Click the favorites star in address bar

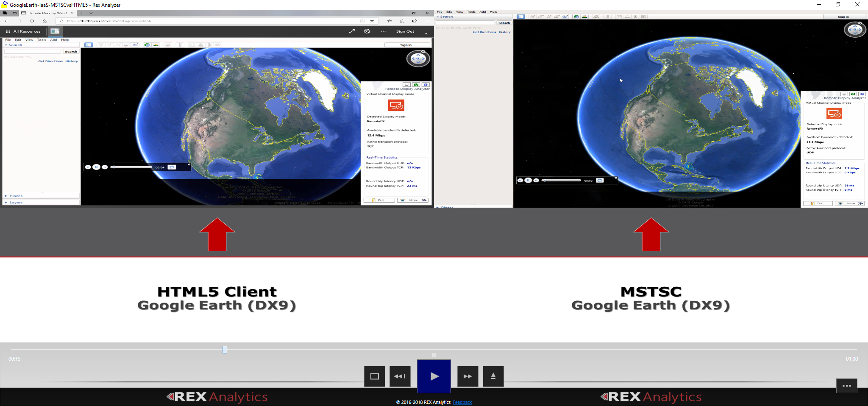click(372, 21)
